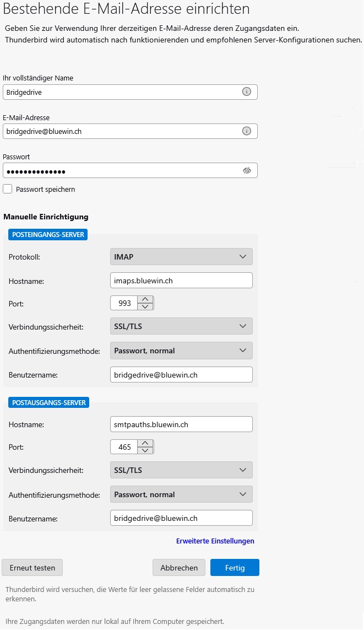Image resolution: width=364 pixels, height=630 pixels.
Task: Decrease outgoing server port 465
Action: [x=145, y=450]
